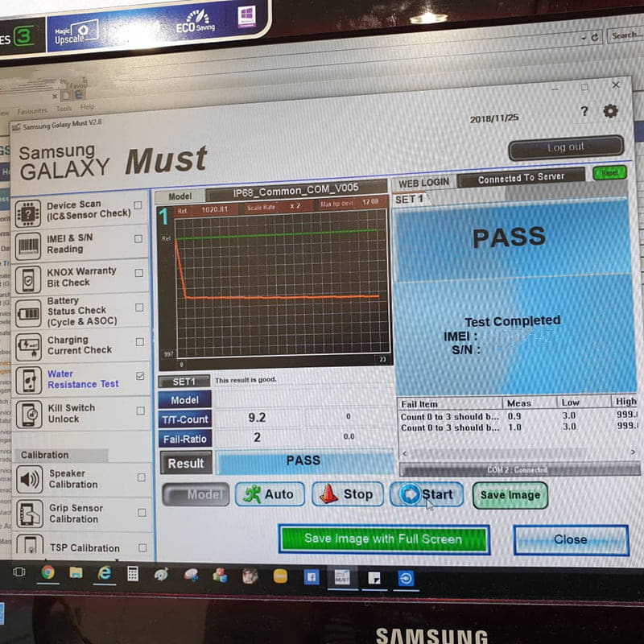Click Save Image with Full Screen
The height and width of the screenshot is (644, 644).
(x=384, y=539)
